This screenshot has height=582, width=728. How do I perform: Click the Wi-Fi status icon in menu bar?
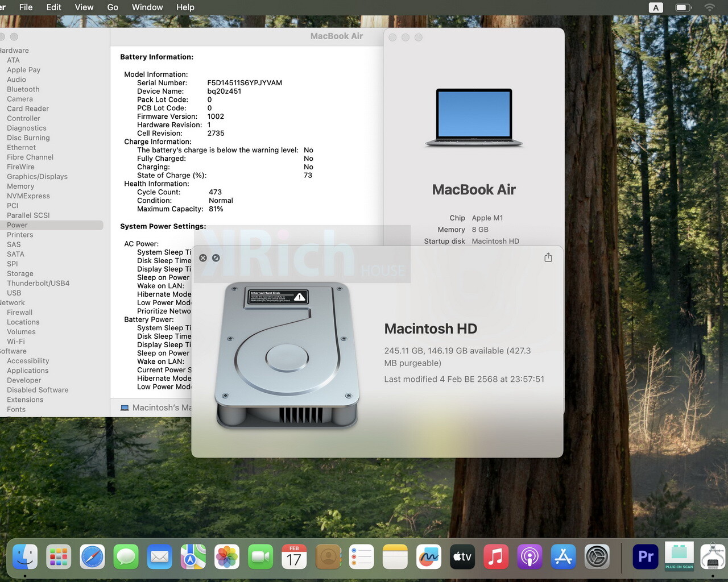[709, 7]
